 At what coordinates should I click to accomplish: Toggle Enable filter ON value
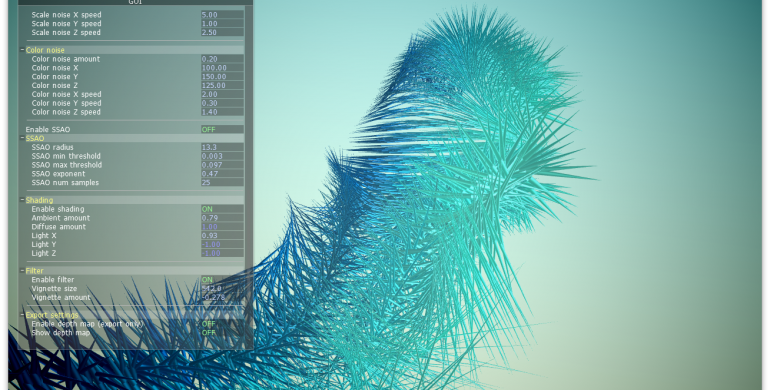click(222, 280)
